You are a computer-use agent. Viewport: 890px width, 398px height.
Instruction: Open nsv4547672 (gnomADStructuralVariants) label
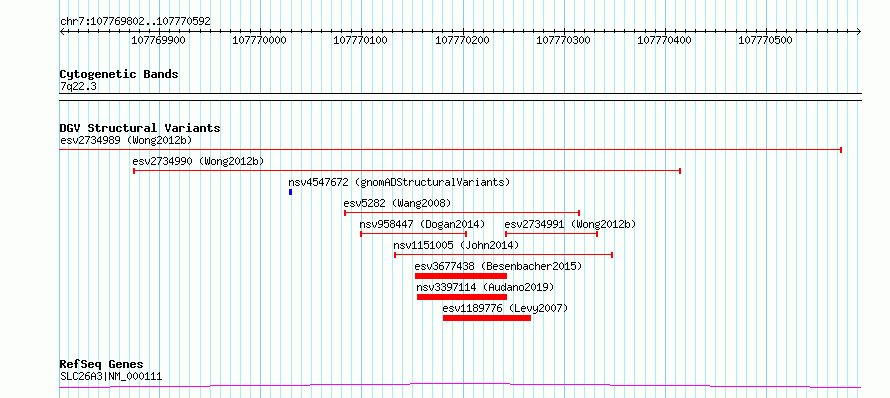[x=400, y=182]
